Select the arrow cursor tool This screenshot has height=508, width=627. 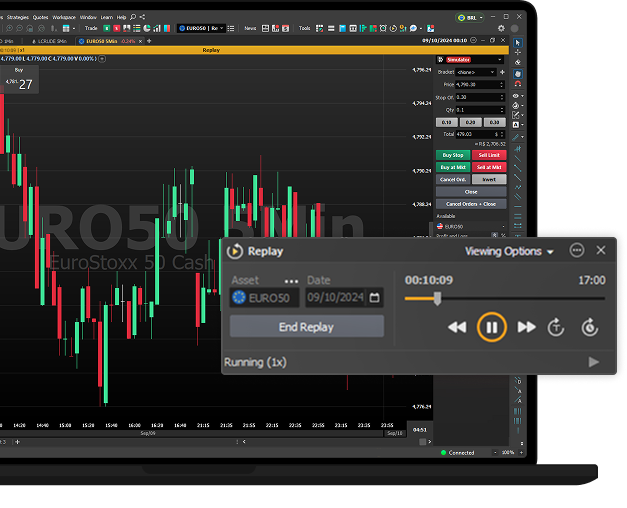click(518, 43)
